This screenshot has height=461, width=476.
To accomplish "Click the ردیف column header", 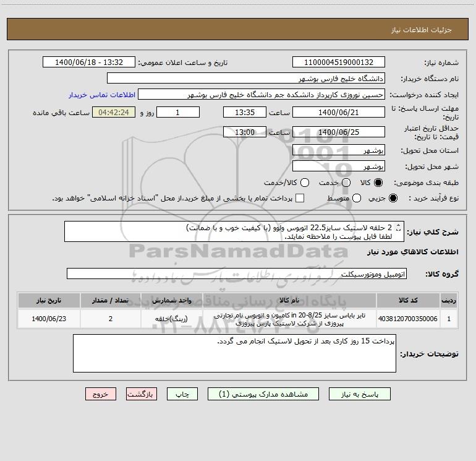I will (x=449, y=300).
